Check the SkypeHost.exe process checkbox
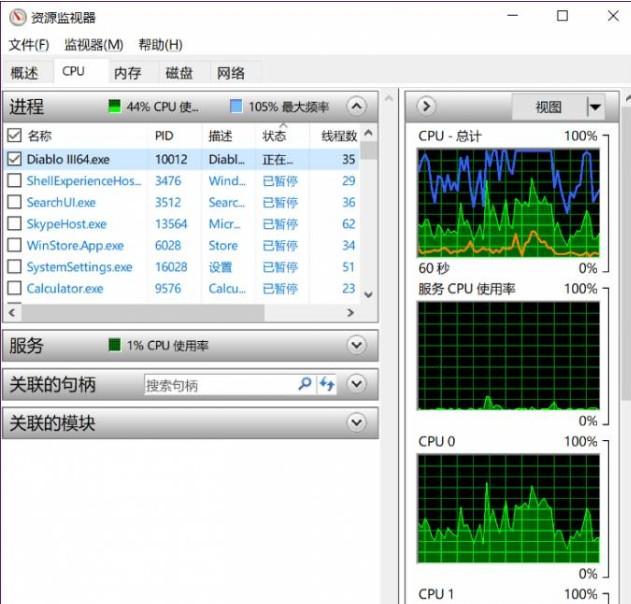The image size is (631, 604). (14, 224)
